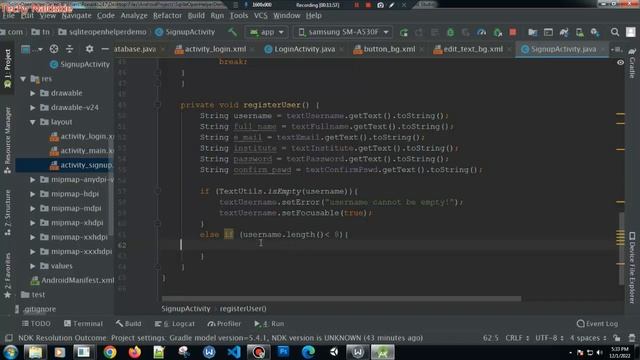
Task: Open the Structure side tab
Action: tap(7, 212)
